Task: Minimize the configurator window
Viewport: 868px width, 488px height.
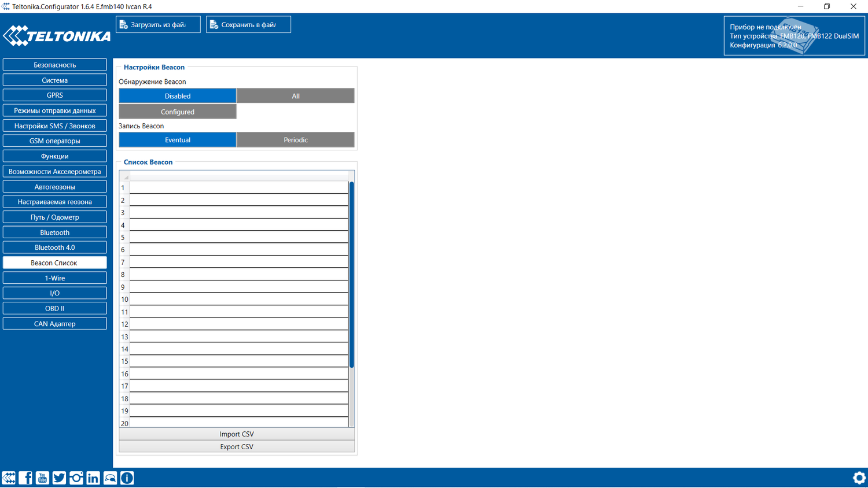Action: [x=800, y=6]
